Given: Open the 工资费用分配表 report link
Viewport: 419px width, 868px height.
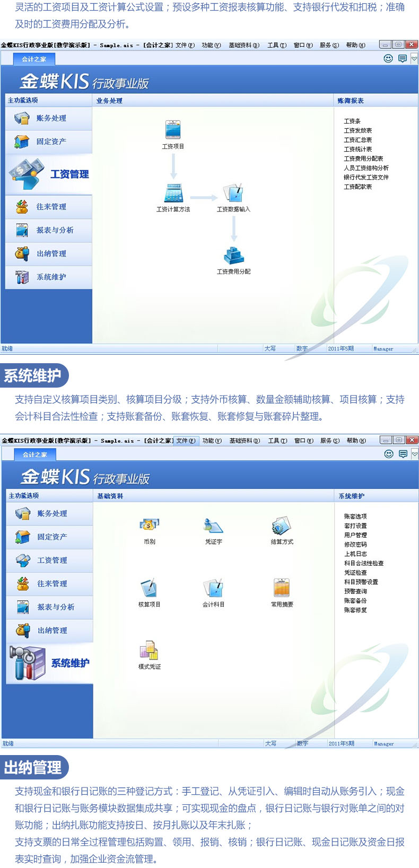Looking at the screenshot, I should point(363,159).
